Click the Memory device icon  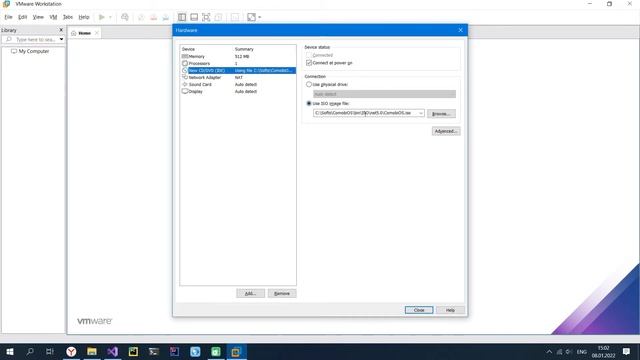click(x=184, y=56)
